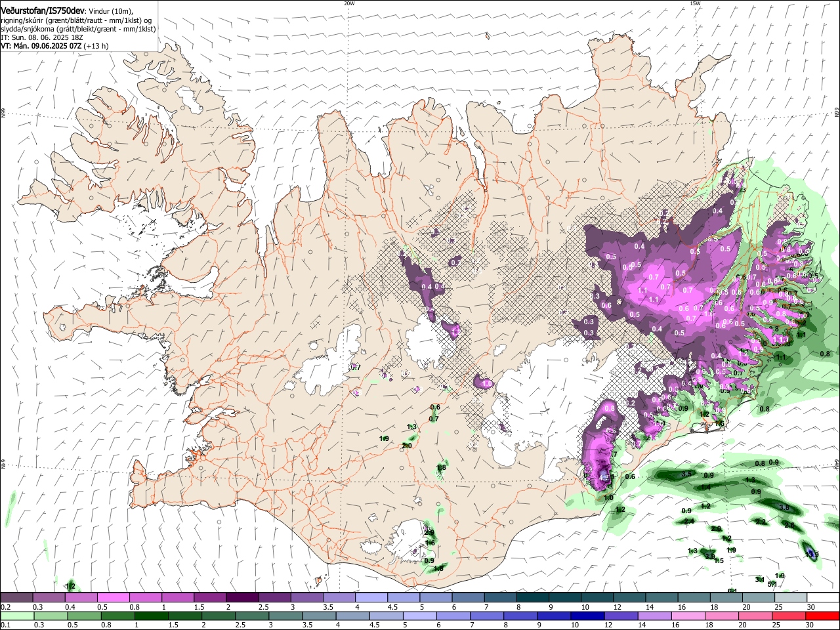Pick the bright red 30 rain swatch
The height and width of the screenshot is (630, 840).
point(822,616)
